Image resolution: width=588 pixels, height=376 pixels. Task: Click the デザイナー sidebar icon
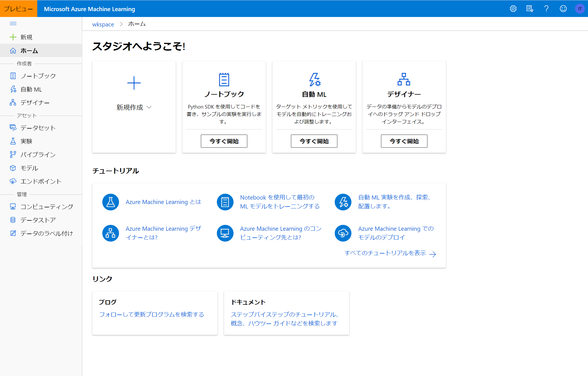13,102
